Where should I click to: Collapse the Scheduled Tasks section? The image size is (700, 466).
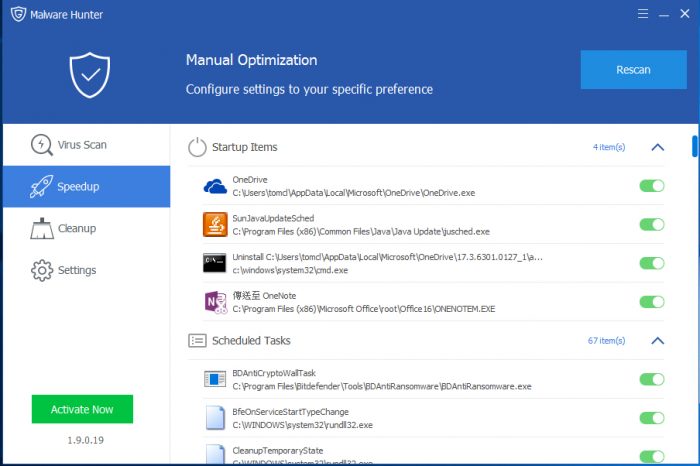pyautogui.click(x=657, y=341)
